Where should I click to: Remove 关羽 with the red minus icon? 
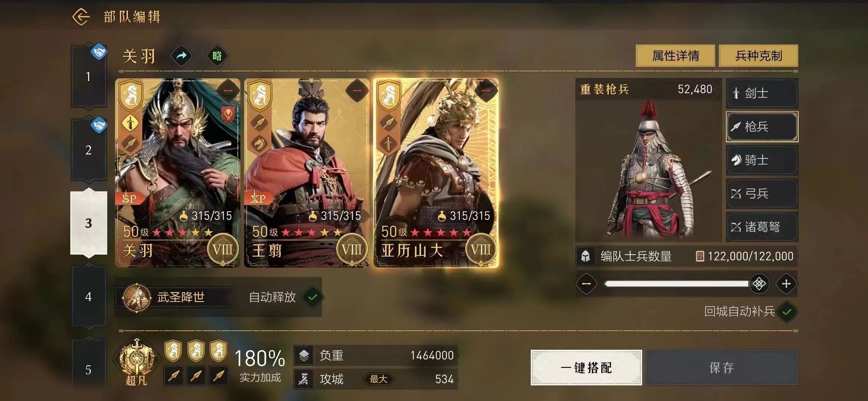click(x=228, y=91)
